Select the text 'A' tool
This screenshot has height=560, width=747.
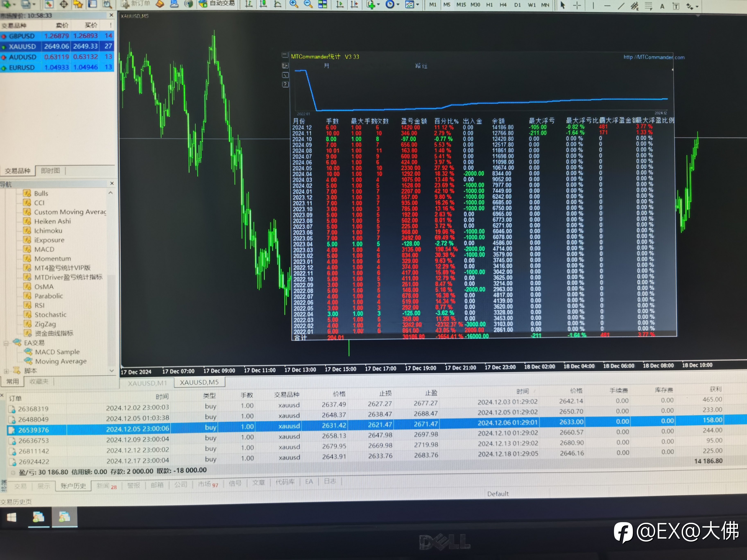[662, 6]
